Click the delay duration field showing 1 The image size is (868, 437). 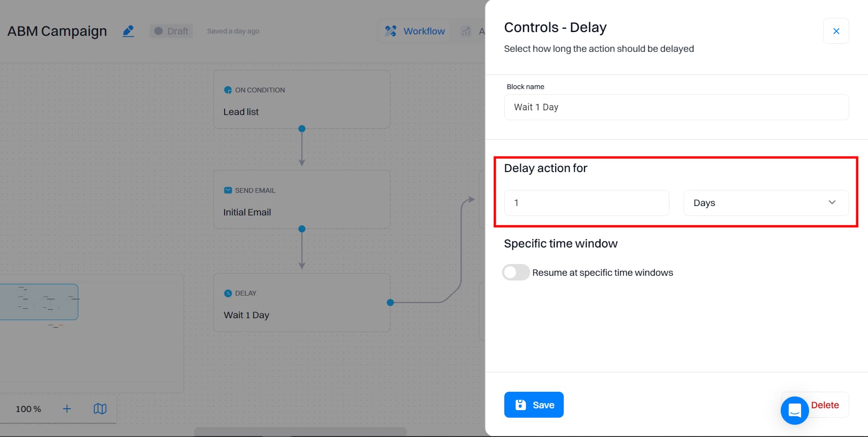(x=586, y=203)
